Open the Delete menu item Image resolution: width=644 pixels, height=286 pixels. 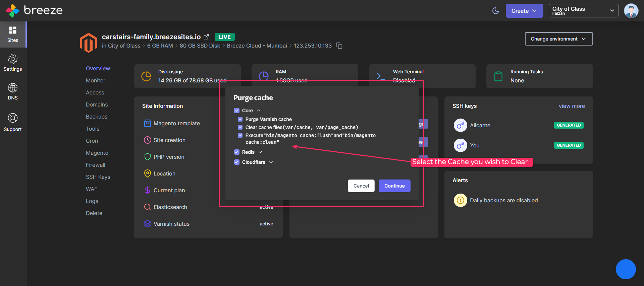(94, 213)
